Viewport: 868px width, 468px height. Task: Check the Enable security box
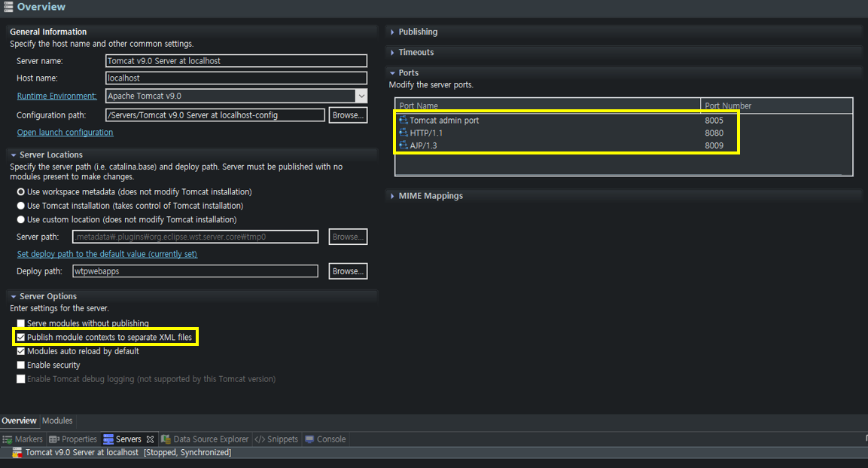pos(20,365)
